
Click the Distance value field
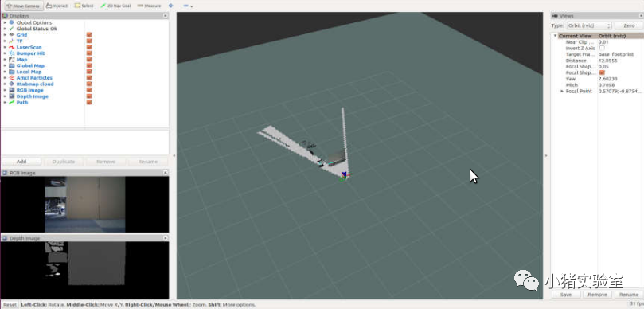(x=620, y=61)
